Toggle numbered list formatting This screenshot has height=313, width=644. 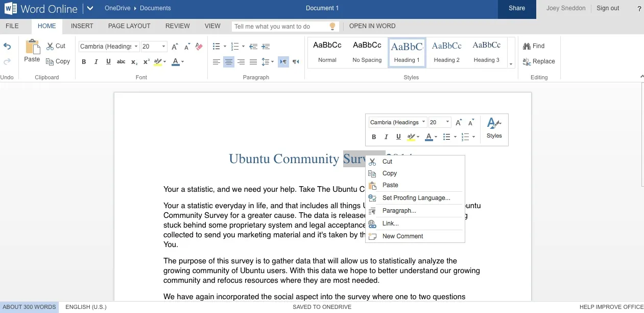tap(234, 46)
